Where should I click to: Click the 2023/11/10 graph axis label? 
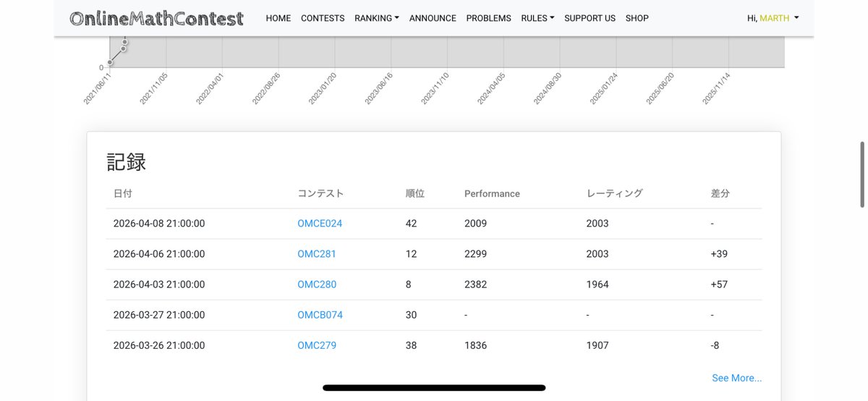(435, 88)
